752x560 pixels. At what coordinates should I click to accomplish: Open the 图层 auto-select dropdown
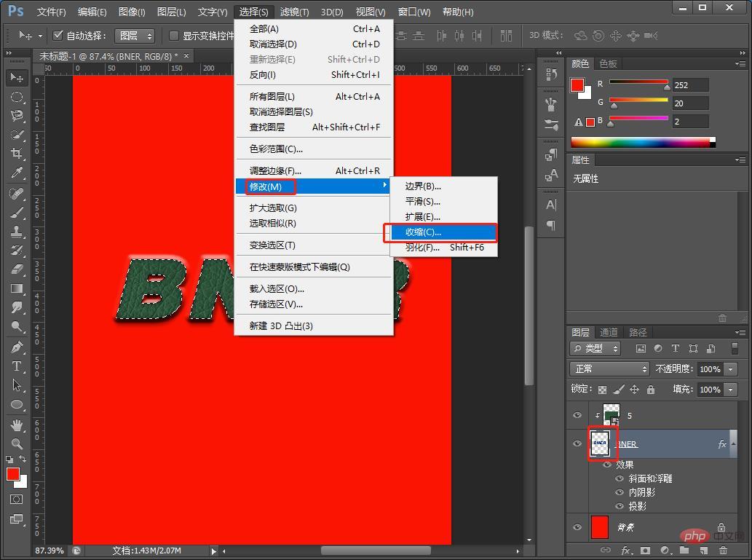(135, 36)
